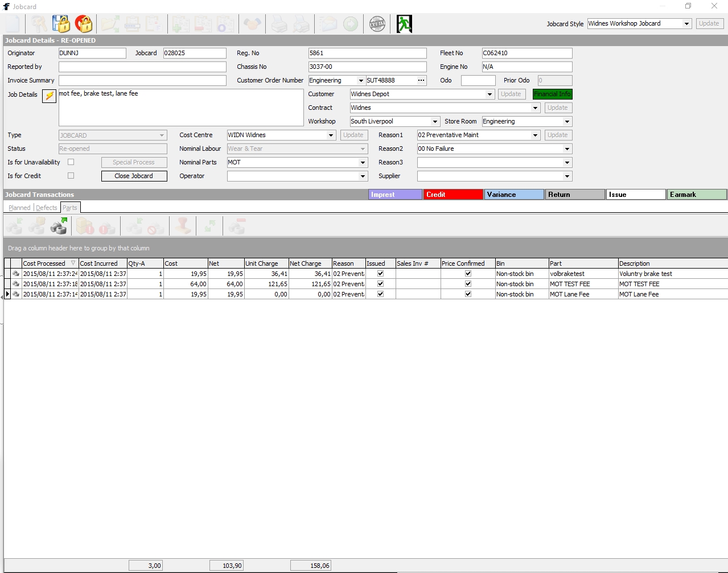Click the lightning bolt Job Details icon
The image size is (728, 573).
50,96
